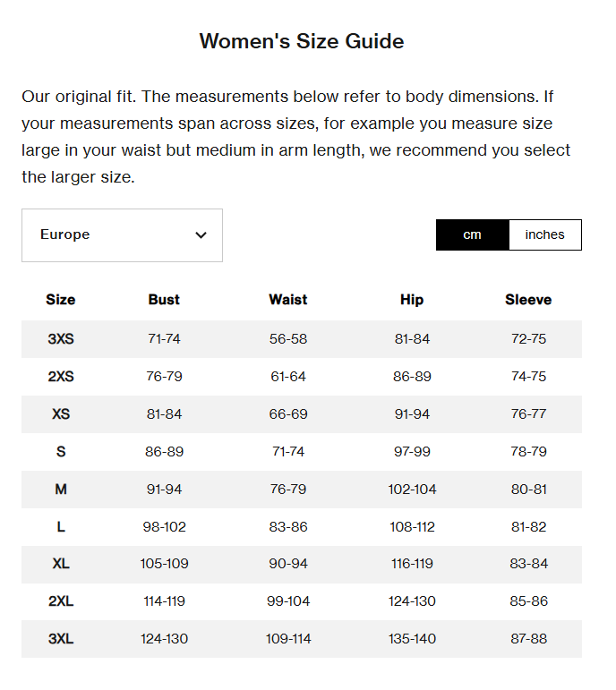Image resolution: width=616 pixels, height=690 pixels.
Task: Click the Waist column header
Action: 287,300
